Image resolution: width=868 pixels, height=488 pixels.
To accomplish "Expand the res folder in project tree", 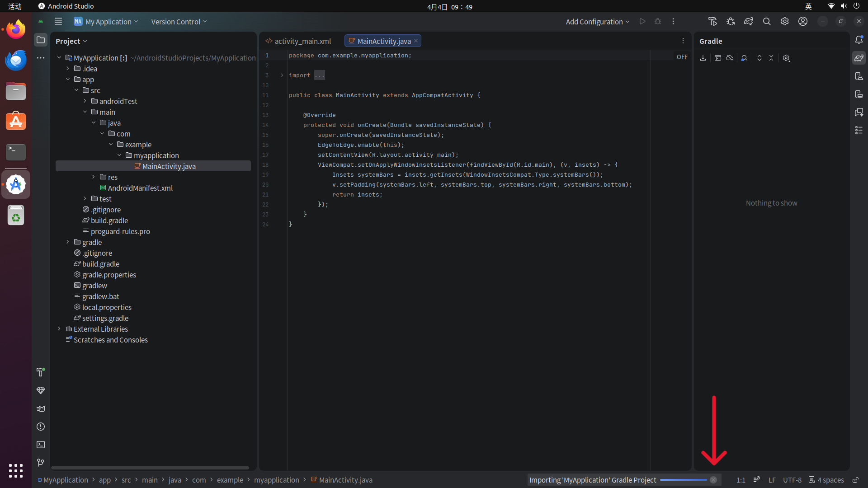I will 94,177.
